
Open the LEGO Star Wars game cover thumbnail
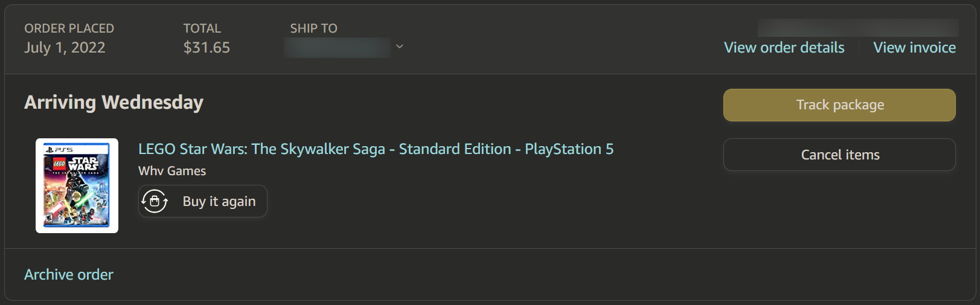tap(77, 185)
